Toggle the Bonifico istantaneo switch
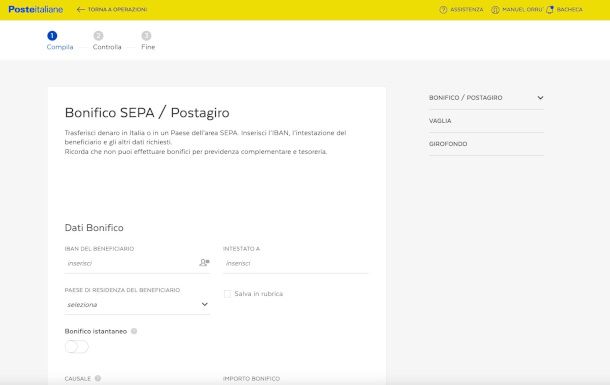This screenshot has height=385, width=610. click(77, 346)
